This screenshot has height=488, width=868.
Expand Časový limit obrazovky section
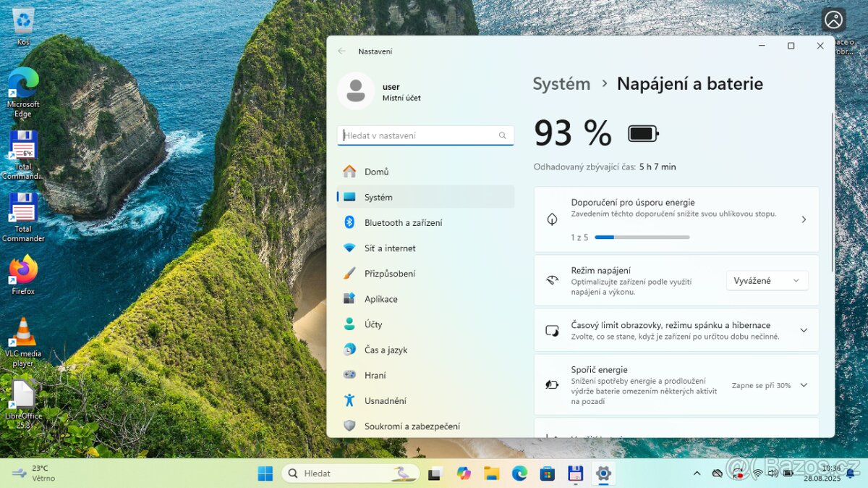coord(803,330)
